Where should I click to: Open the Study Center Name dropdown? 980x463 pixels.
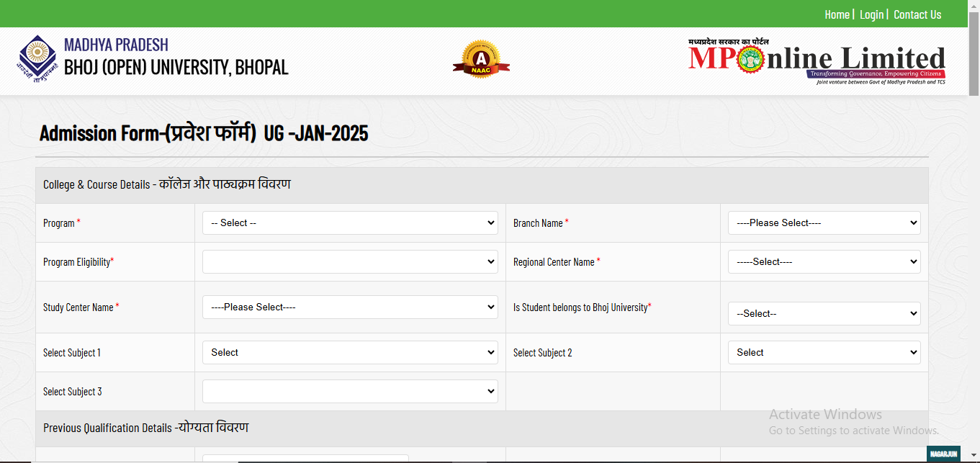pyautogui.click(x=350, y=307)
